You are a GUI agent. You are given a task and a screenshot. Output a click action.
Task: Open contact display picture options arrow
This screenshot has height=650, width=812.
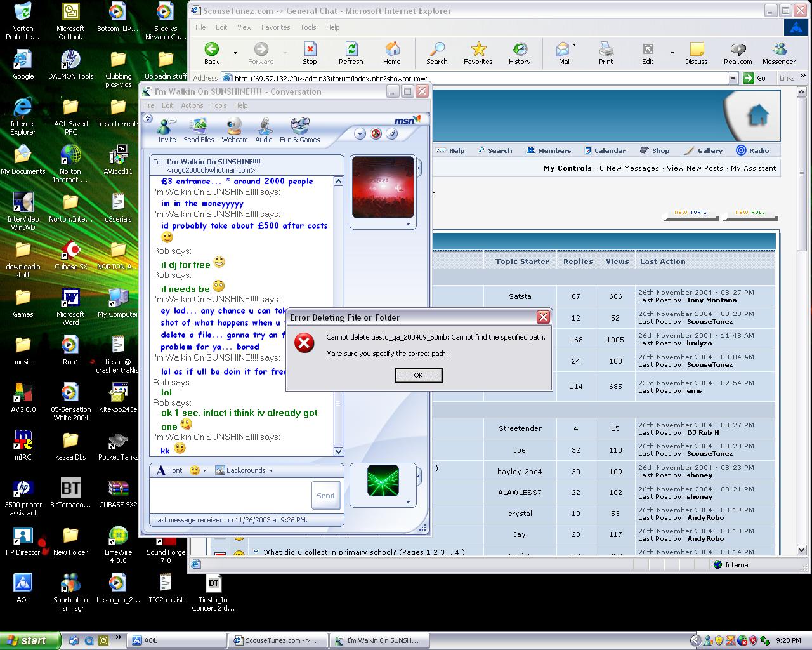pyautogui.click(x=408, y=224)
